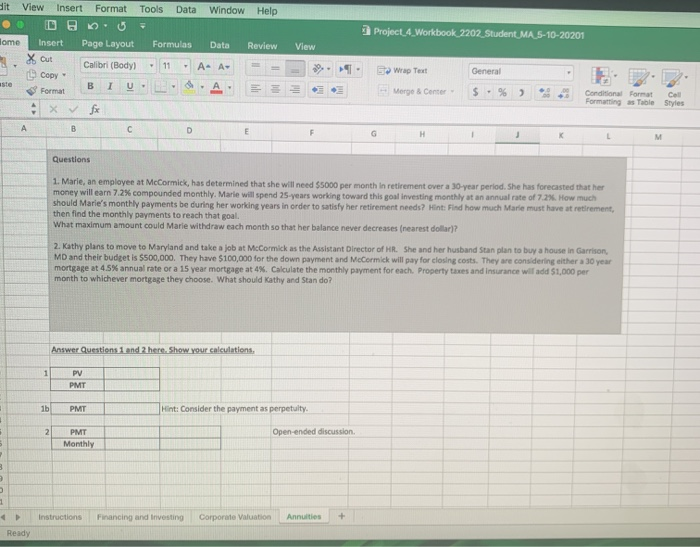Align text right
700x547 pixels.
pyautogui.click(x=295, y=89)
